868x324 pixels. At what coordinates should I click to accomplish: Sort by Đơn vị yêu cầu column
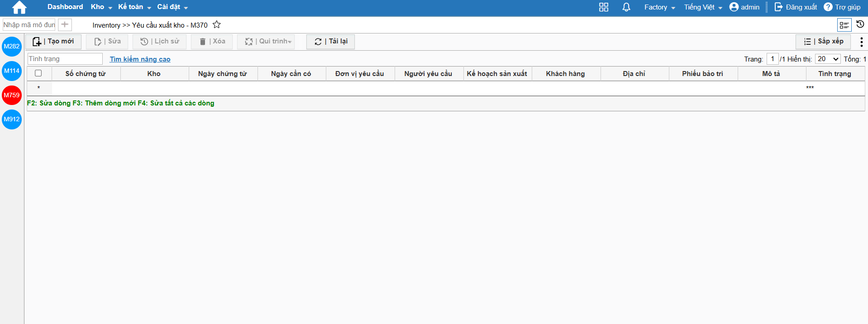[x=360, y=74]
